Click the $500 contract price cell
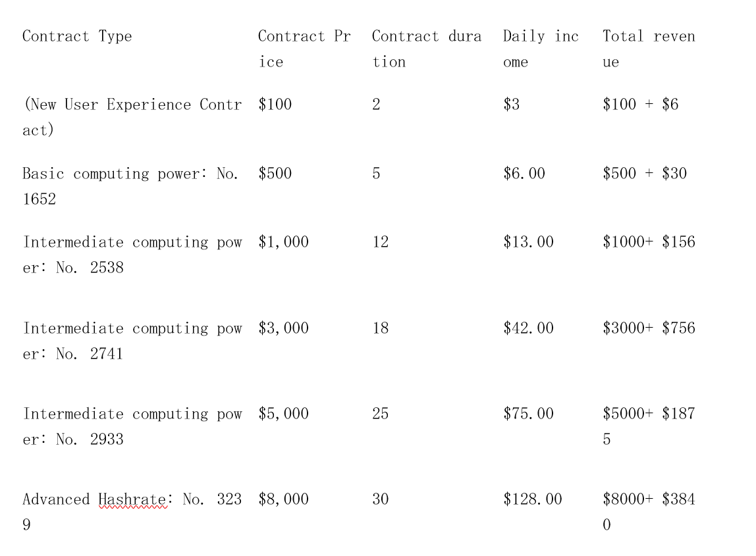This screenshot has width=756, height=556. [x=275, y=174]
